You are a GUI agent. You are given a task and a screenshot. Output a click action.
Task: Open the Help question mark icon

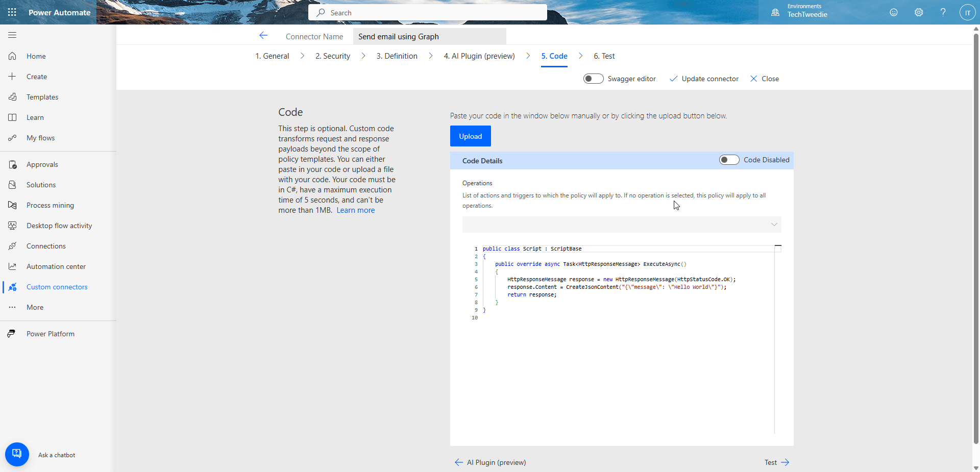[943, 12]
